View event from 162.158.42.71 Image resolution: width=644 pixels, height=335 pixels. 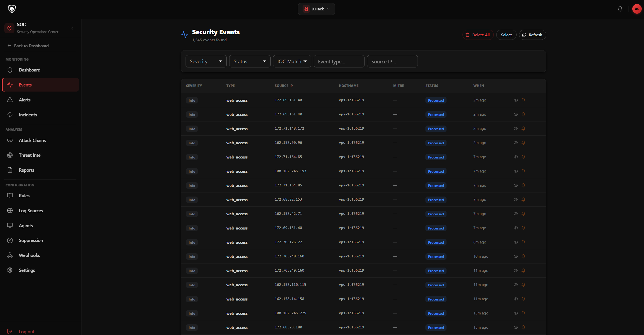516,214
